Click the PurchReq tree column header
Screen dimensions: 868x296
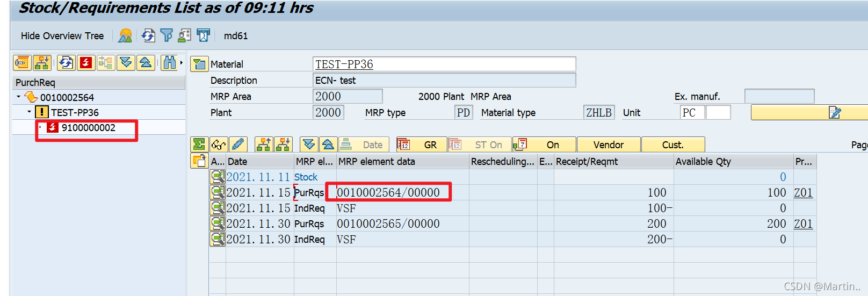click(x=99, y=82)
